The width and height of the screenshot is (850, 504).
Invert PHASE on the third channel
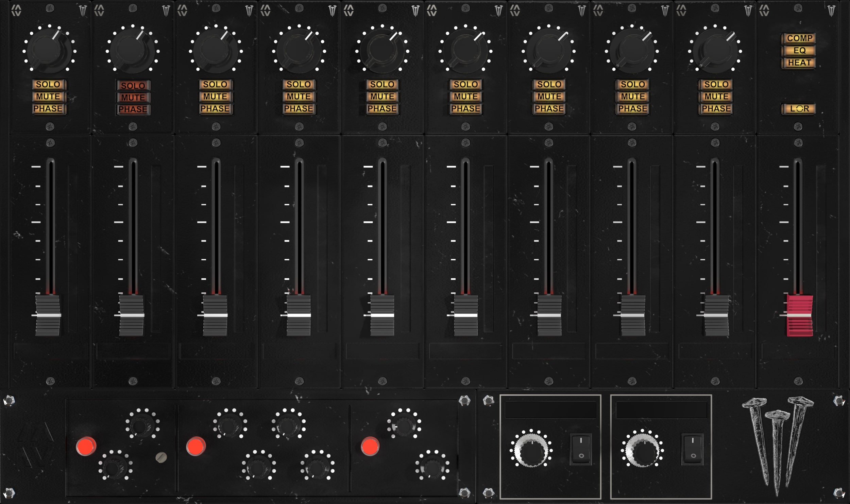tap(216, 108)
